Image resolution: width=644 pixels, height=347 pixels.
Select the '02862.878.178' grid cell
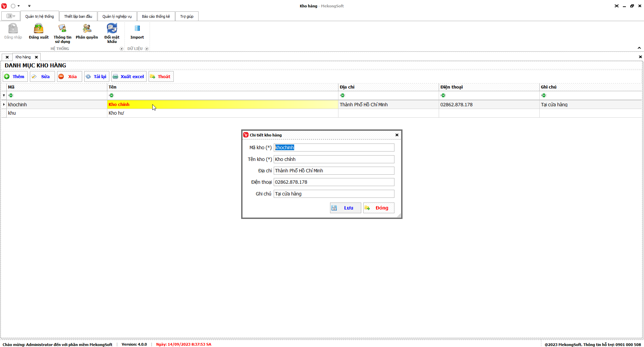point(489,105)
